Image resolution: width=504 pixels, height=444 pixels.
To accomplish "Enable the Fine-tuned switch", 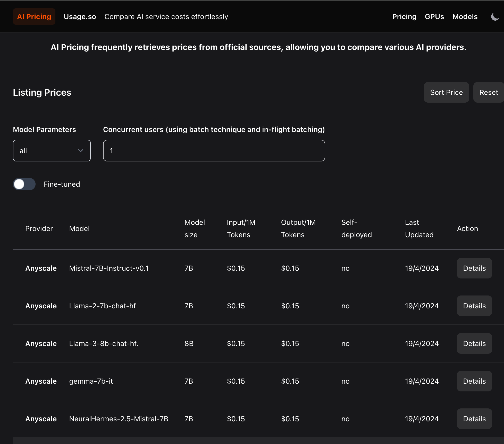I will click(x=24, y=184).
